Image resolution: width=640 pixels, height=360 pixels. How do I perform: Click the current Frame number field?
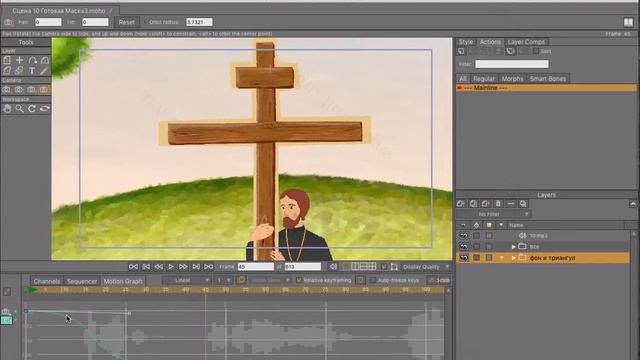256,267
